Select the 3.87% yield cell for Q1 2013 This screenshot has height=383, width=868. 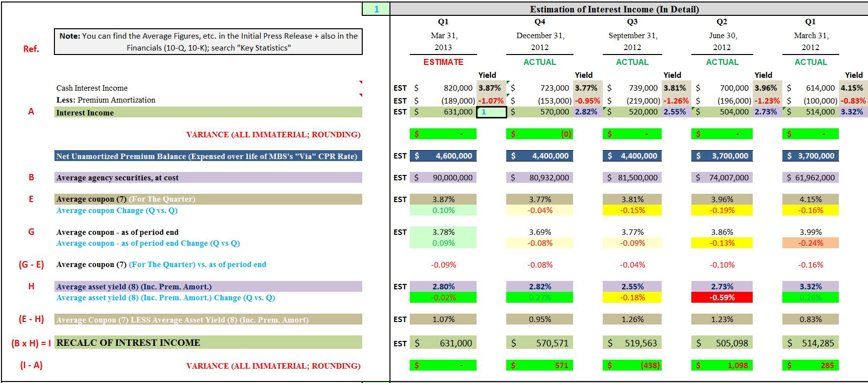[x=491, y=88]
